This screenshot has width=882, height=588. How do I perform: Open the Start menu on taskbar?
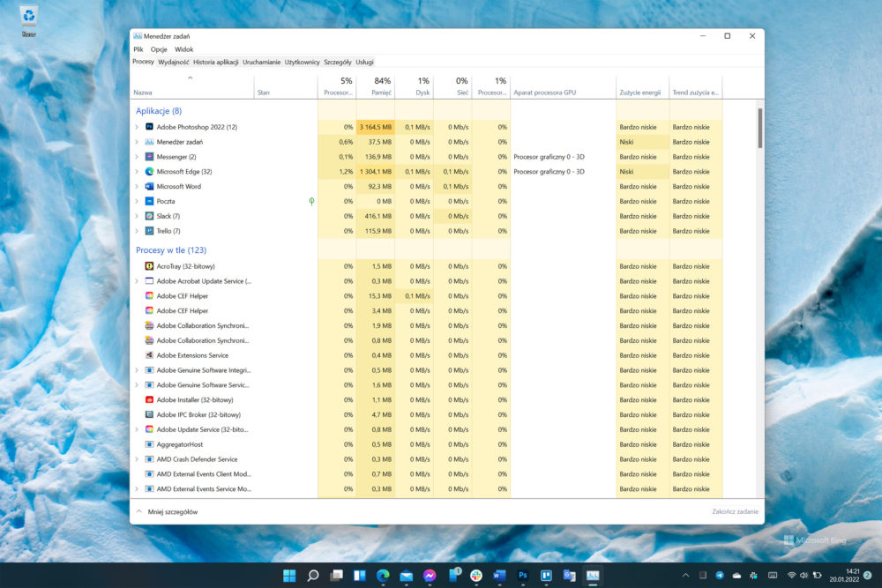[x=289, y=575]
